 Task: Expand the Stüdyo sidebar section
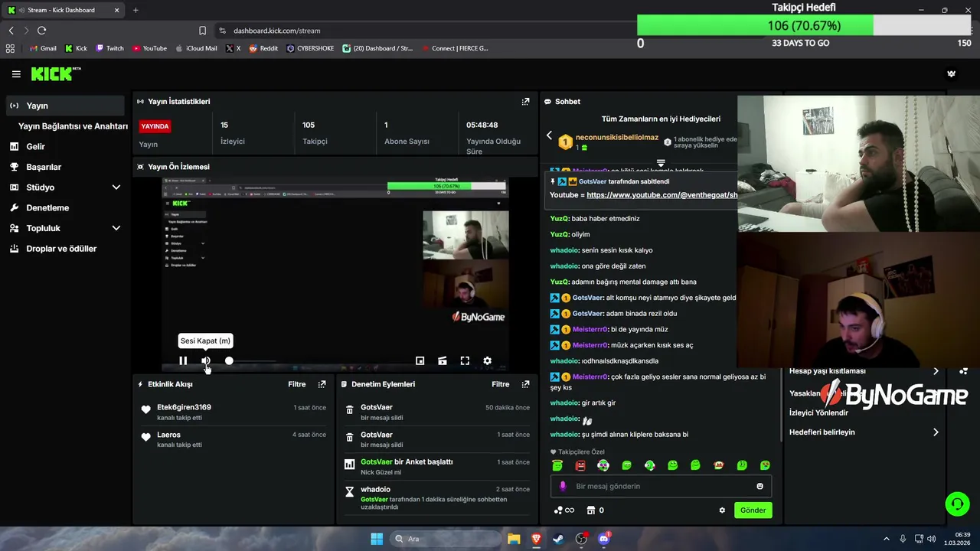(116, 187)
